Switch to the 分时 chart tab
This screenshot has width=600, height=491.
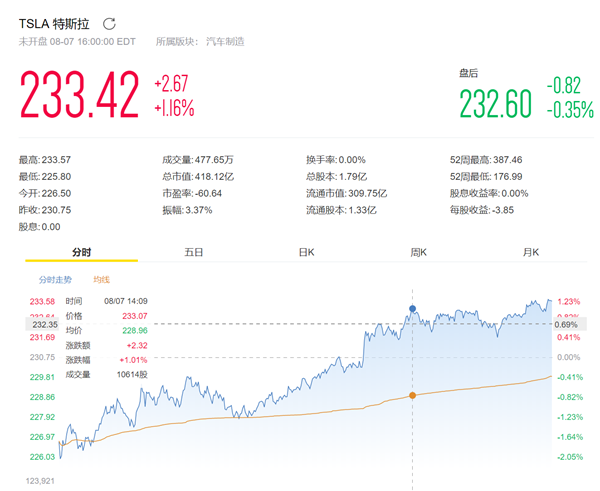pos(82,253)
